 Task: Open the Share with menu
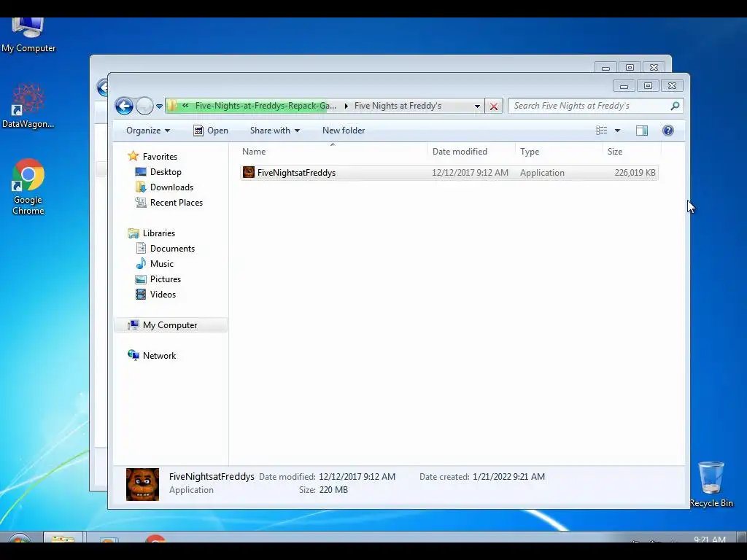pyautogui.click(x=275, y=131)
